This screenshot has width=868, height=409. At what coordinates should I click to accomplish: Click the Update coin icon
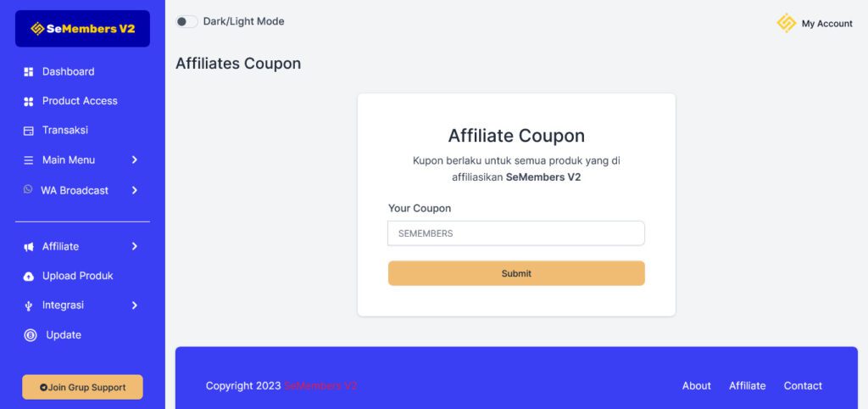tap(31, 335)
